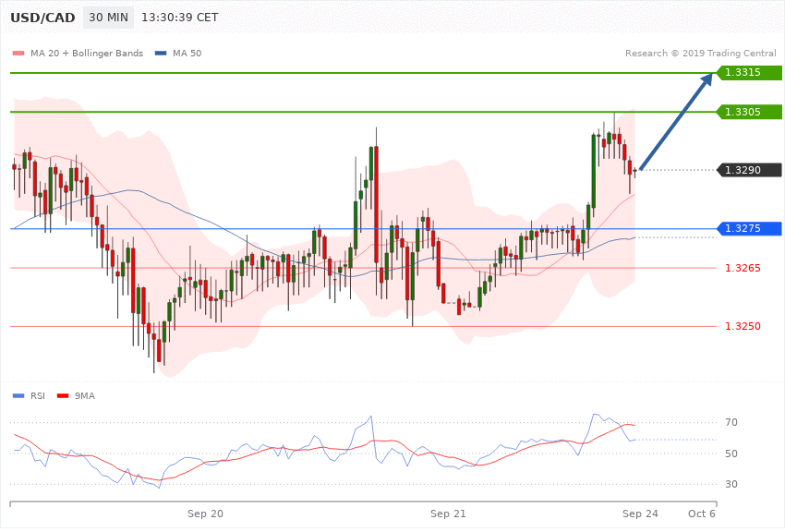Image resolution: width=785 pixels, height=532 pixels.
Task: Click the MA 50 blue legend swatch
Action: (161, 53)
